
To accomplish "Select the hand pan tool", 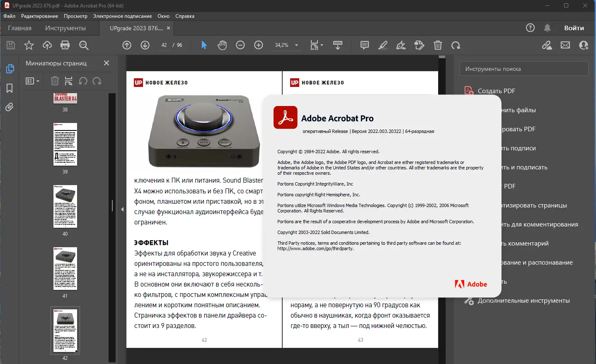I will 222,45.
